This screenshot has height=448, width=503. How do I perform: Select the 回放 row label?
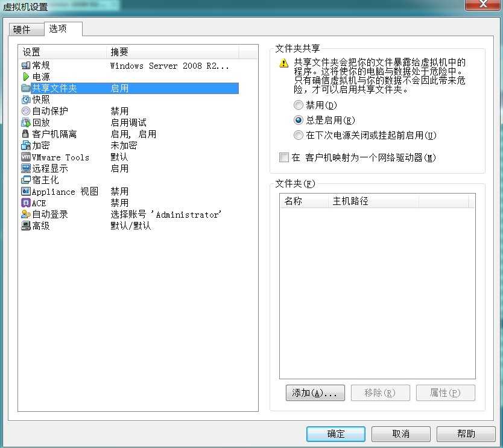41,122
